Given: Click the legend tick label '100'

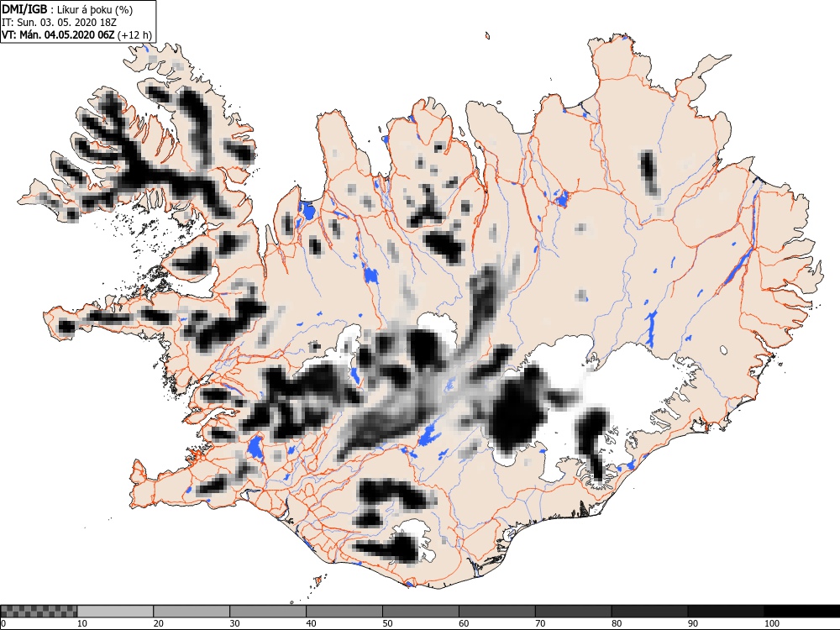Looking at the screenshot, I should (x=771, y=623).
